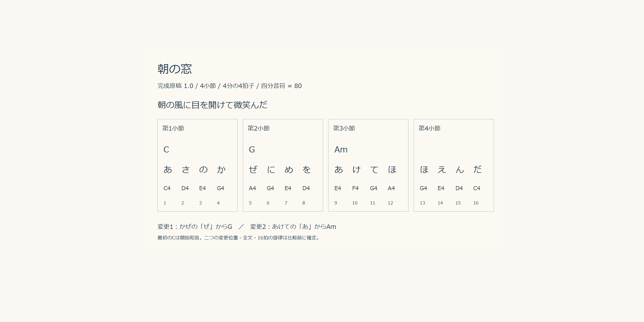Click the syllable ん
The height and width of the screenshot is (322, 644).
(x=460, y=170)
